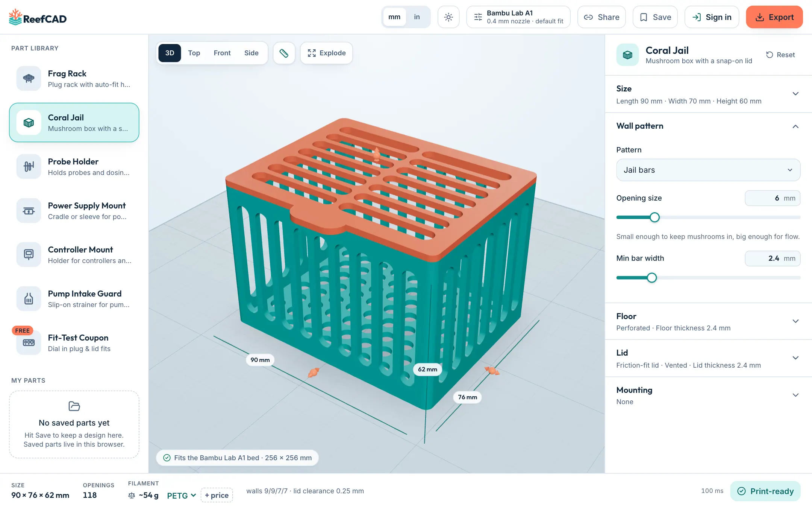Click the filament weight scale icon
The width and height of the screenshot is (812, 508).
(x=132, y=495)
